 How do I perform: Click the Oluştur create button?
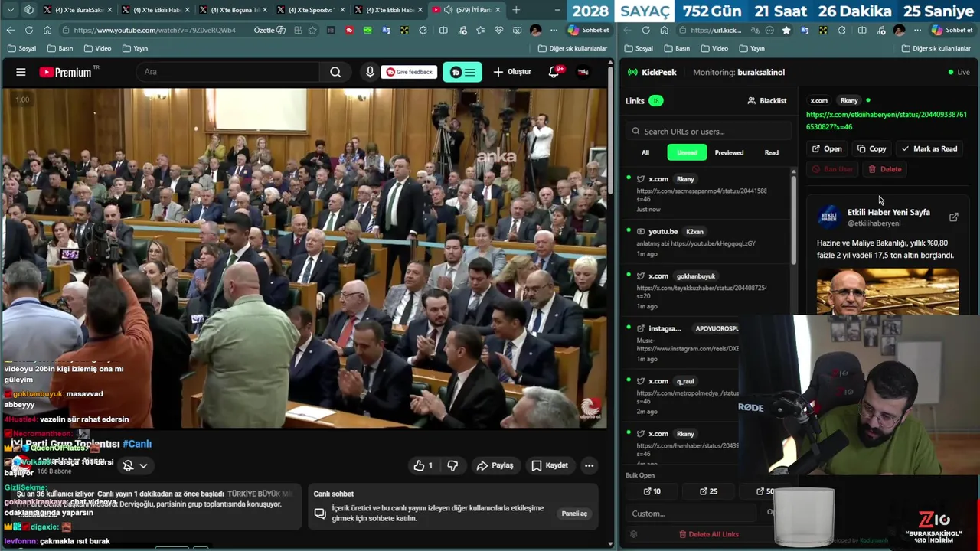point(512,72)
